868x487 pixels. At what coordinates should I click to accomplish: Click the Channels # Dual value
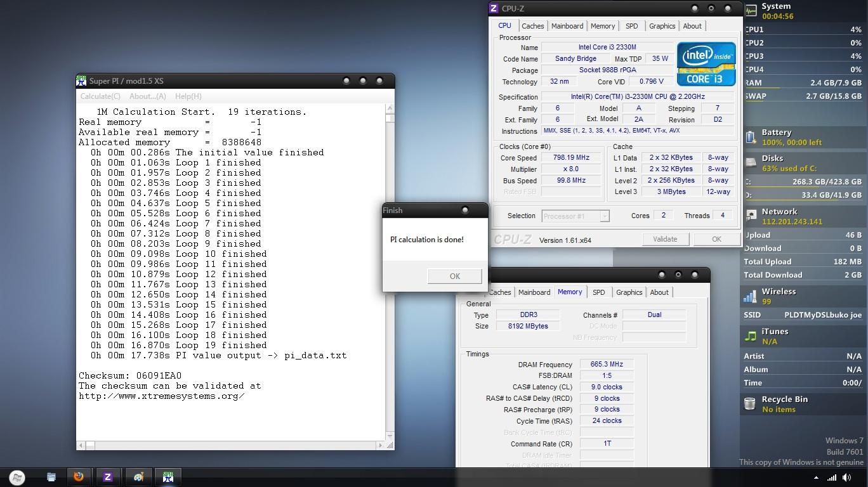click(x=654, y=315)
